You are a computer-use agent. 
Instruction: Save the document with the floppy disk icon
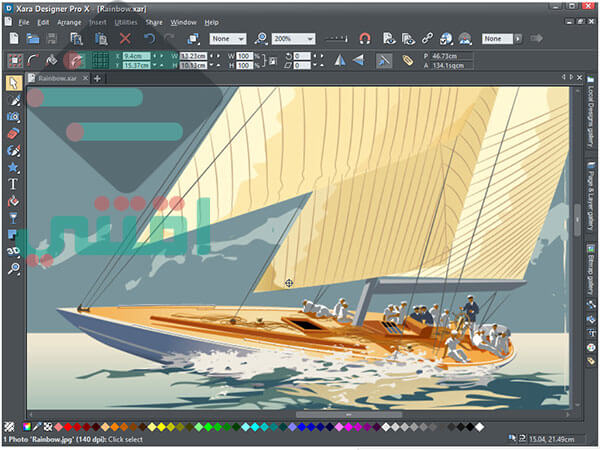click(x=52, y=38)
